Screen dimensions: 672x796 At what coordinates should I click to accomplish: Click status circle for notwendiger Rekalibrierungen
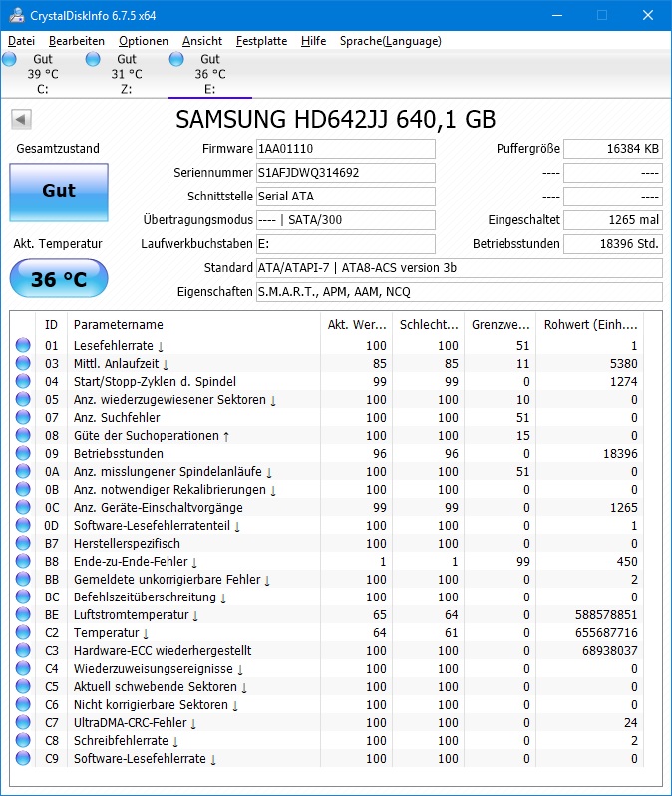(23, 489)
